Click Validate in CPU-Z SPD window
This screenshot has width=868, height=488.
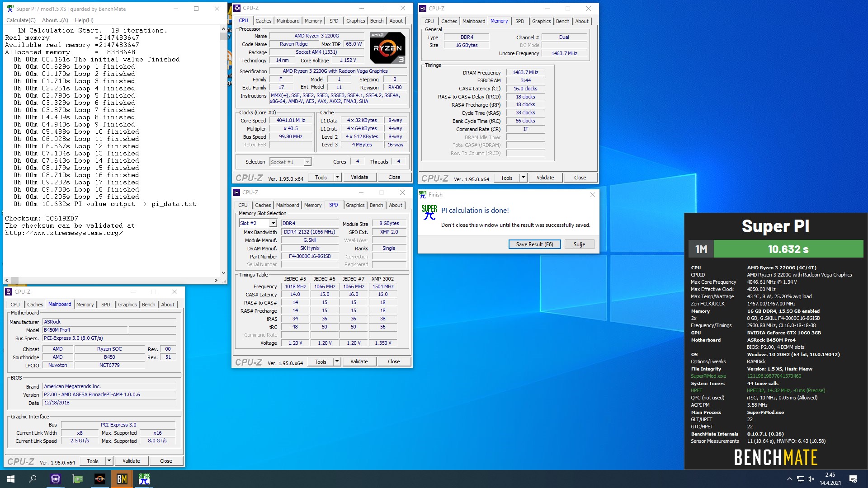click(x=359, y=361)
